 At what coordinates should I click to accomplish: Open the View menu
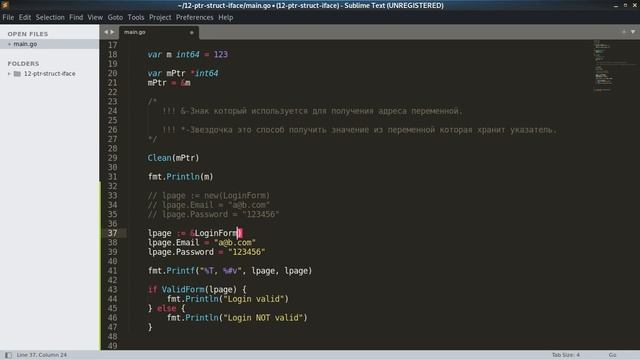click(95, 18)
